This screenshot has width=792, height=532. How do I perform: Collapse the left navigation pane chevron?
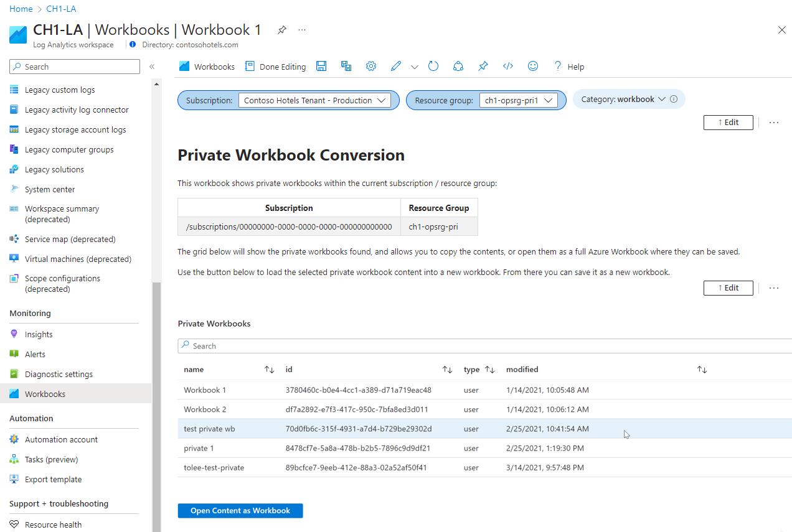(x=151, y=67)
